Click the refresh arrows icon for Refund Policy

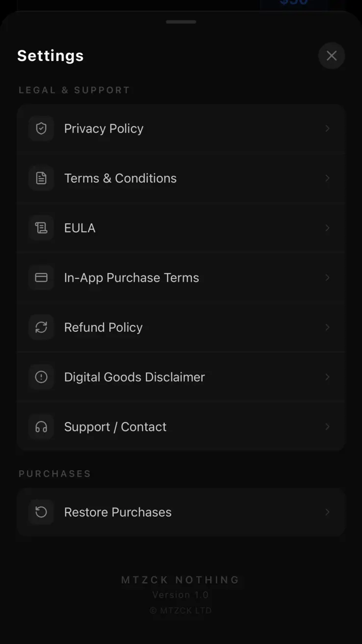click(41, 327)
